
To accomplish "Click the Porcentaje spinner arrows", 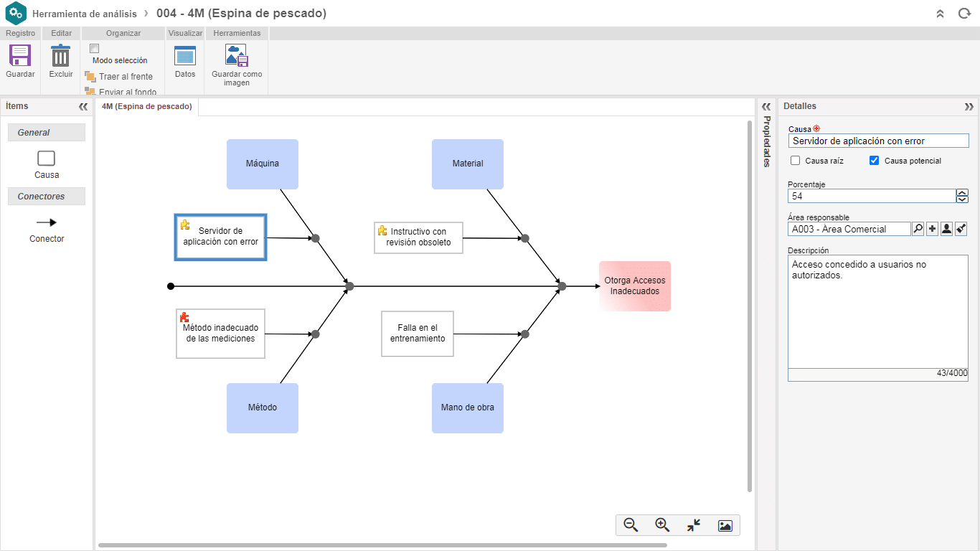I will click(963, 196).
